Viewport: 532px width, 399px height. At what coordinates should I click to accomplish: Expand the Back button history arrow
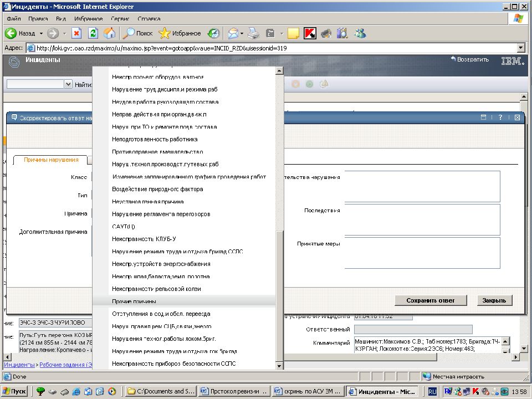pyautogui.click(x=41, y=33)
